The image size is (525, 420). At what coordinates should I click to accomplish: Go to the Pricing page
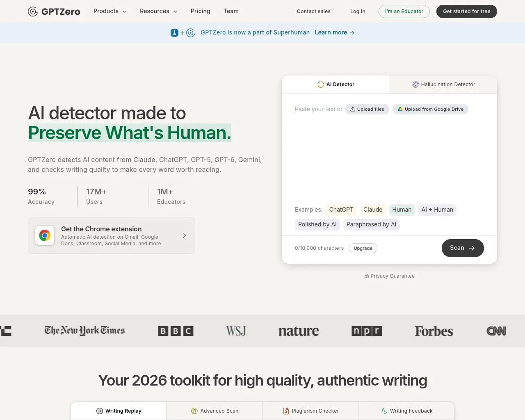(x=200, y=11)
